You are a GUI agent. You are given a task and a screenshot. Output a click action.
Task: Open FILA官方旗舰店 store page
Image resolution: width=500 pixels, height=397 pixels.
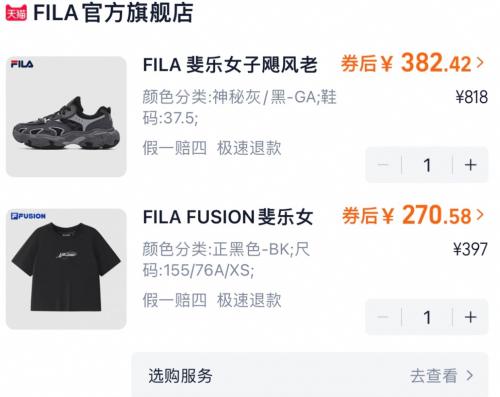tap(113, 13)
